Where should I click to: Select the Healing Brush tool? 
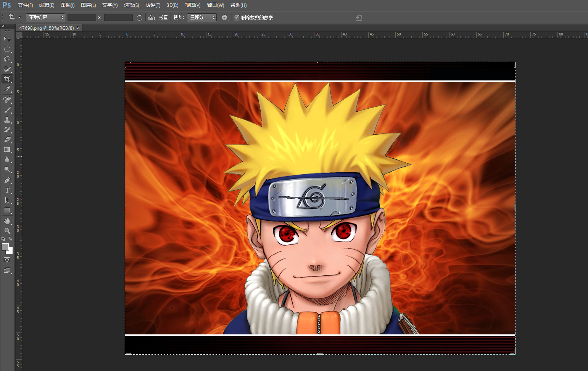click(7, 100)
